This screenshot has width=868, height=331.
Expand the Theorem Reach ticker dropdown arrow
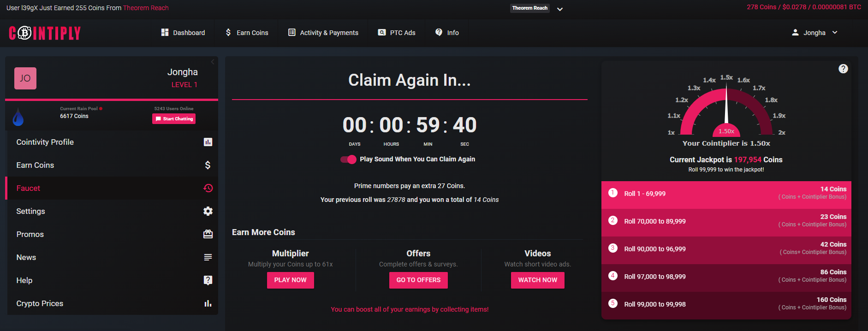click(x=560, y=9)
